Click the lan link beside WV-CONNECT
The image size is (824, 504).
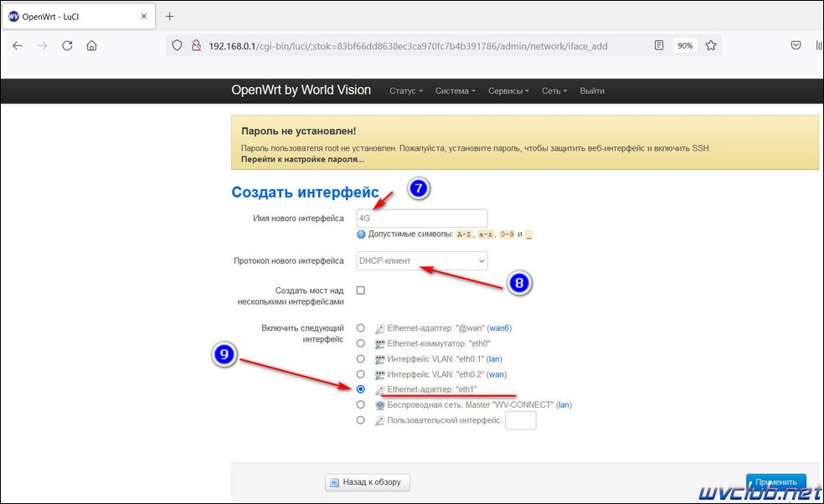tap(564, 404)
